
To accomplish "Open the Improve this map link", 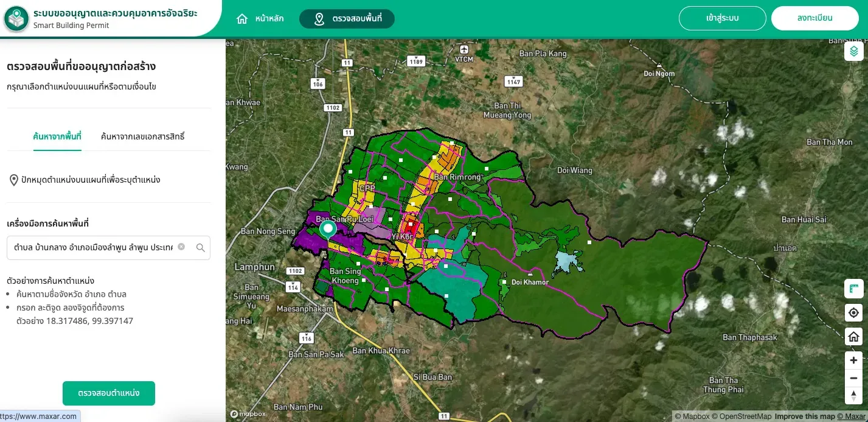I will pos(804,417).
